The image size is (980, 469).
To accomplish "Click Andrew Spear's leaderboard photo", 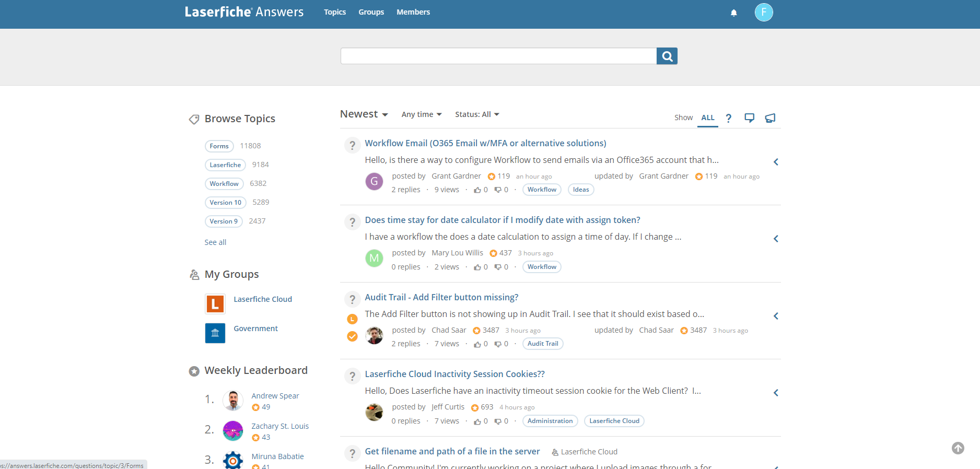I will point(233,401).
